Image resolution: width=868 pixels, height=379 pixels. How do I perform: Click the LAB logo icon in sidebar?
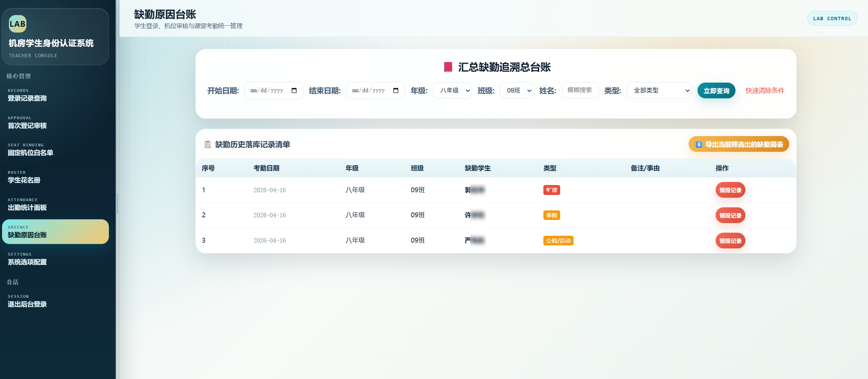17,24
